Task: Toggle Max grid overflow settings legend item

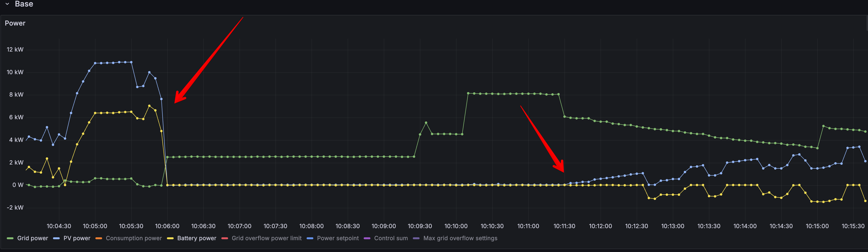Action: (460, 238)
